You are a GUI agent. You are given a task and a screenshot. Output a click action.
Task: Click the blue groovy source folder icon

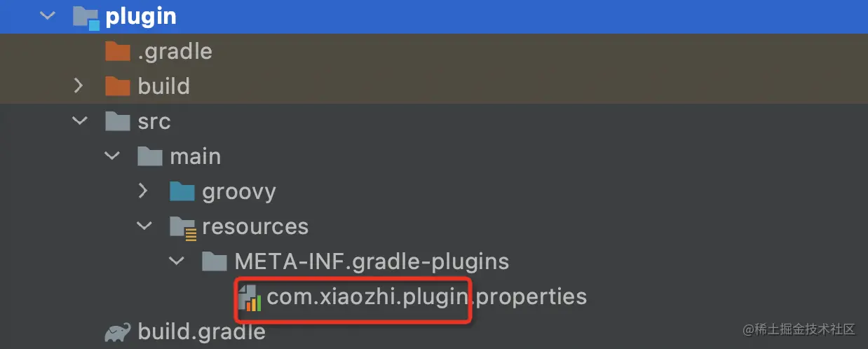182,191
